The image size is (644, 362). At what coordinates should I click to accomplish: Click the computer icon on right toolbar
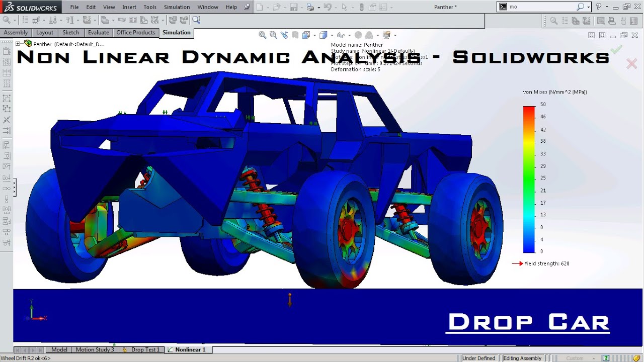tap(612, 21)
